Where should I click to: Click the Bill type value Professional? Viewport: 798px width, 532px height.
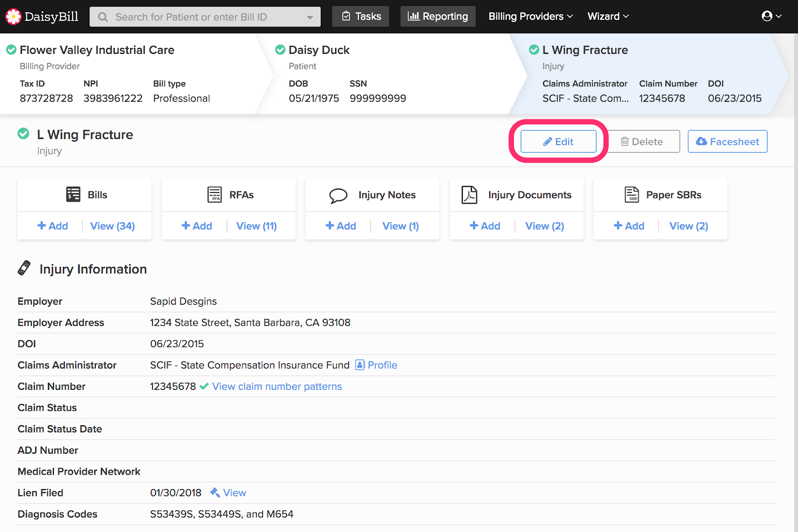tap(182, 98)
